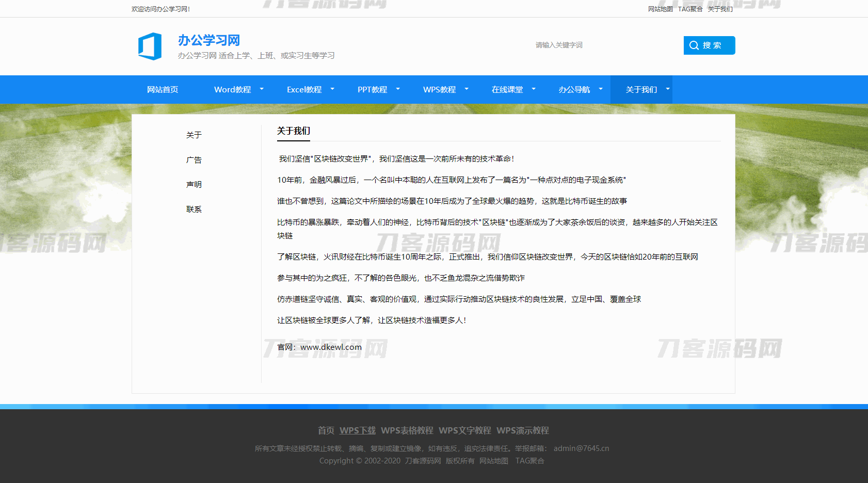This screenshot has width=868, height=483.
Task: Open the 办公导航 nav menu item
Action: [x=574, y=90]
